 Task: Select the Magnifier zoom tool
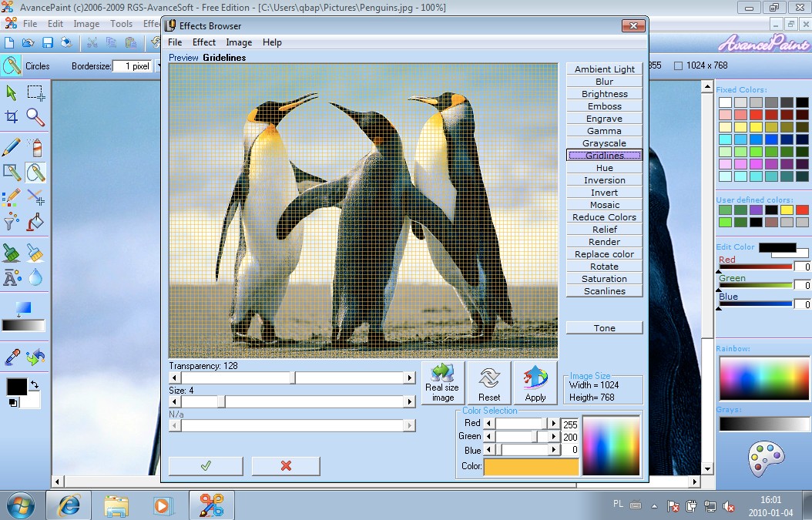click(35, 117)
